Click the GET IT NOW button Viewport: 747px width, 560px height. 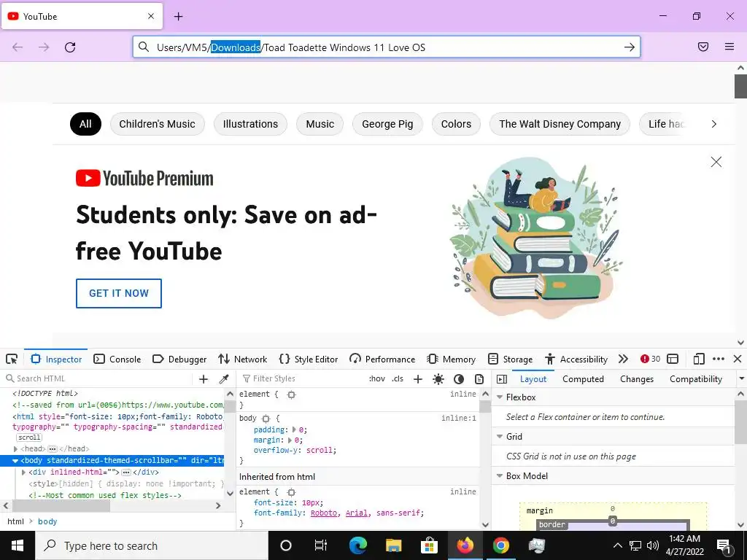pyautogui.click(x=119, y=293)
